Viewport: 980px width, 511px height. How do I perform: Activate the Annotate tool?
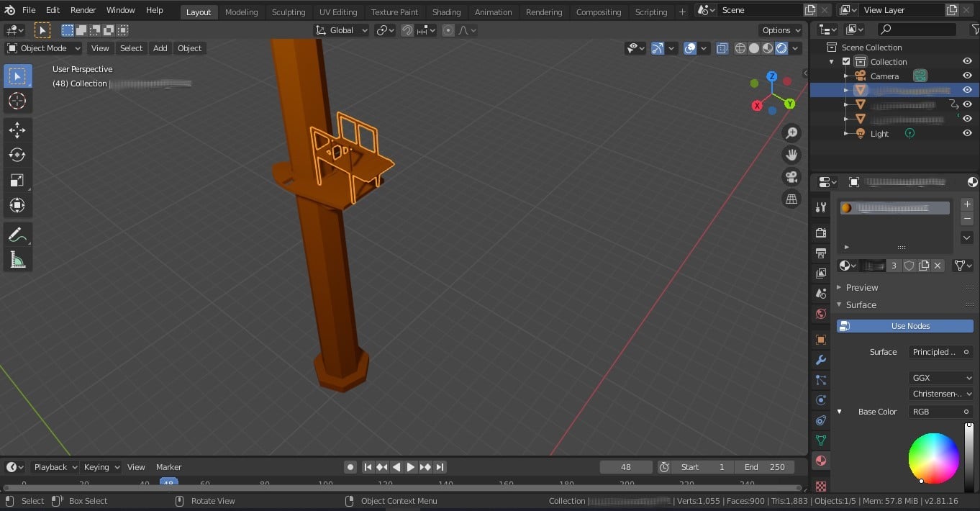[x=17, y=234]
